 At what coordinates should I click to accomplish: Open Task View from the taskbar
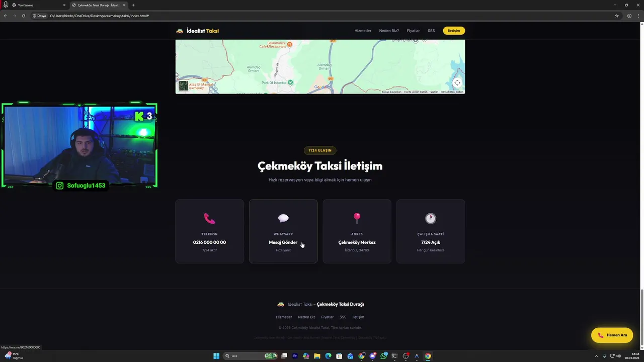284,356
